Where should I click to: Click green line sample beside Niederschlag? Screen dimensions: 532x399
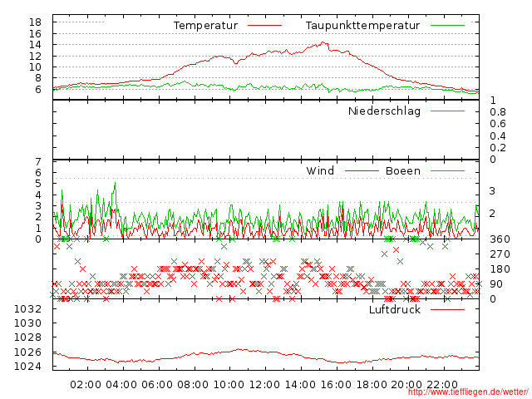coord(447,111)
